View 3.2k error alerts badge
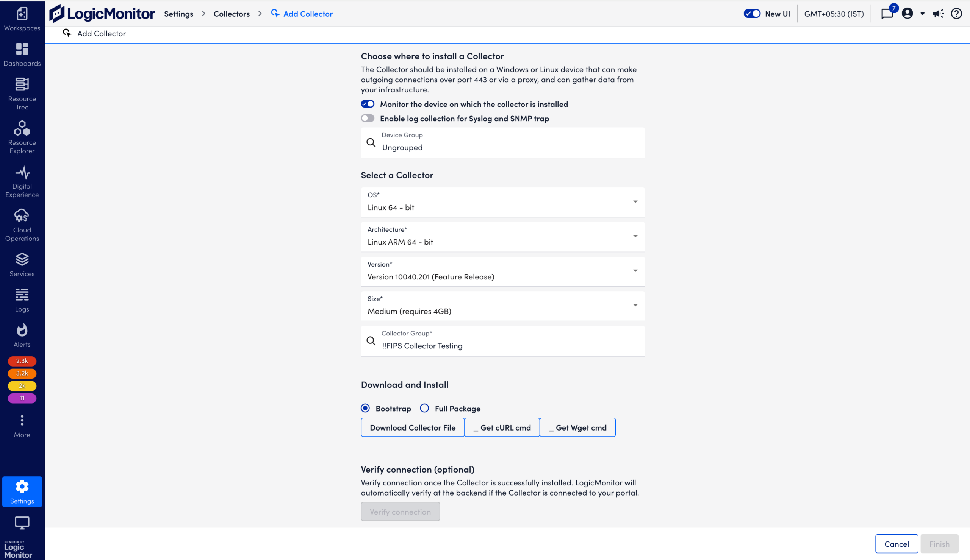The width and height of the screenshot is (970, 560). [22, 373]
